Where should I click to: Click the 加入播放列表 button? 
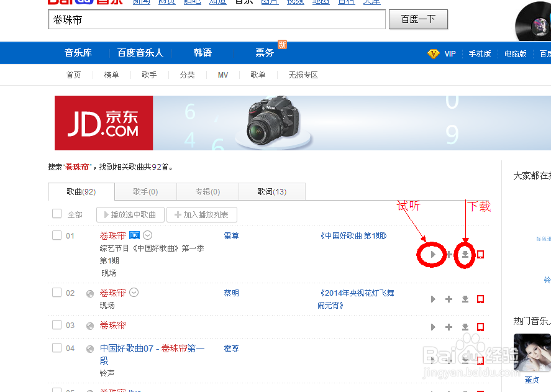[x=202, y=214]
